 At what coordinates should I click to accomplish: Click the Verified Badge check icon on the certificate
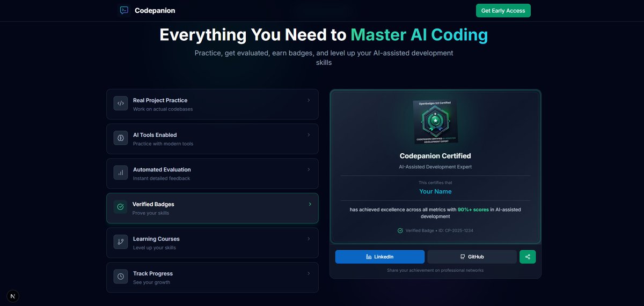400,230
